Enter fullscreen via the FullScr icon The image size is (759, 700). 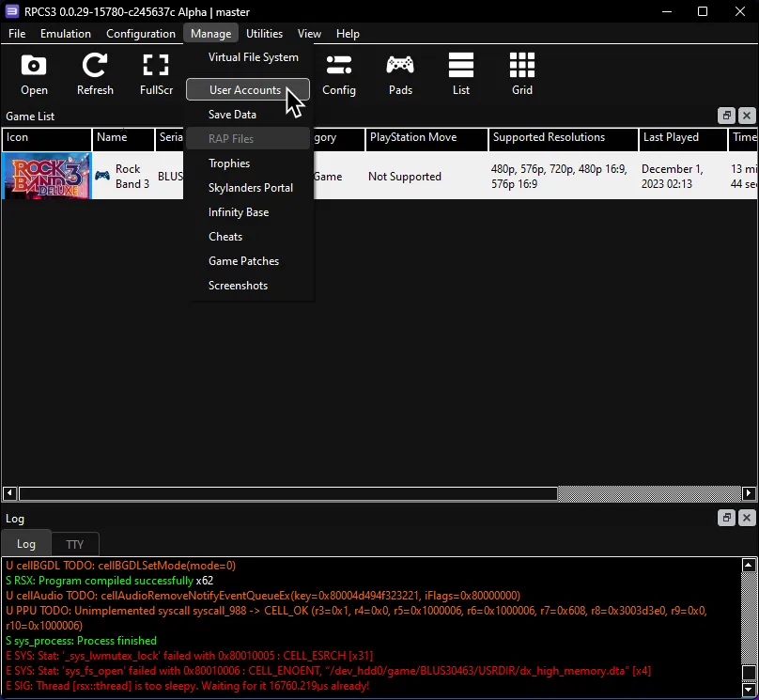tap(155, 75)
